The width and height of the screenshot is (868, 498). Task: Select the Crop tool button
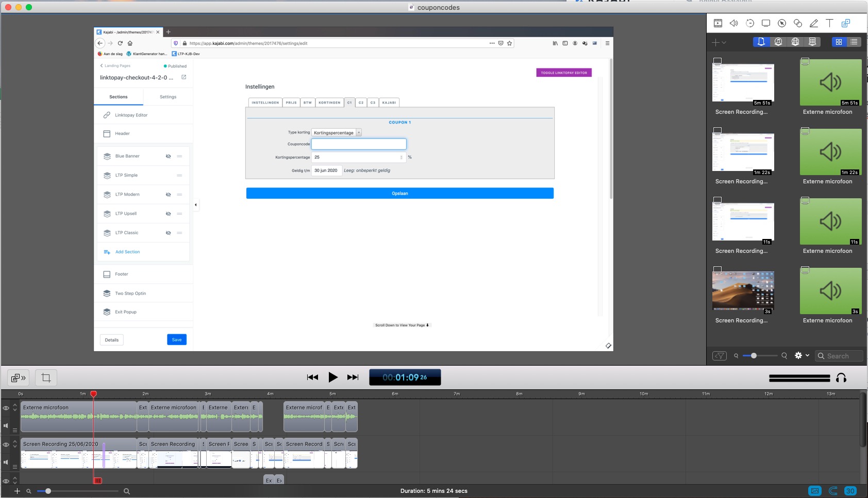point(46,378)
